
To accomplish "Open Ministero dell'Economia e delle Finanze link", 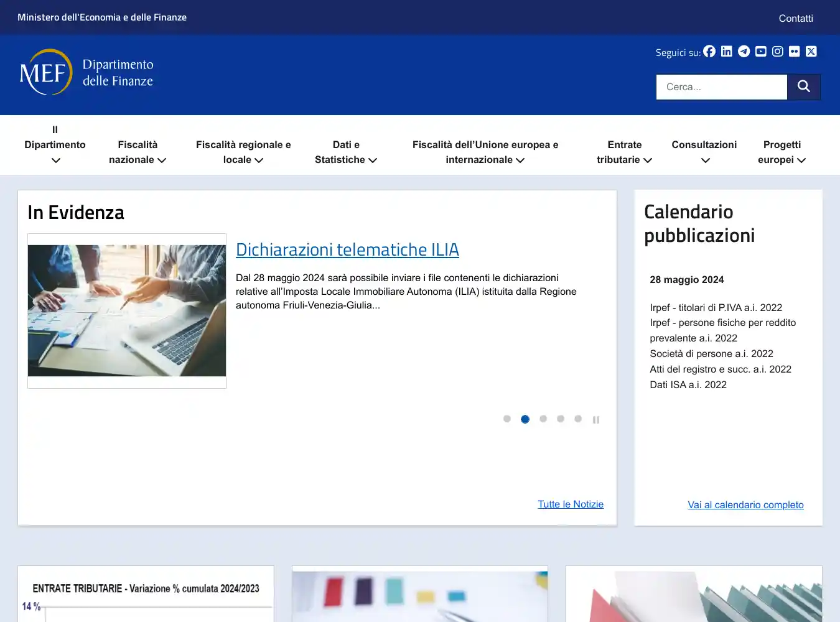I will 102,17.
